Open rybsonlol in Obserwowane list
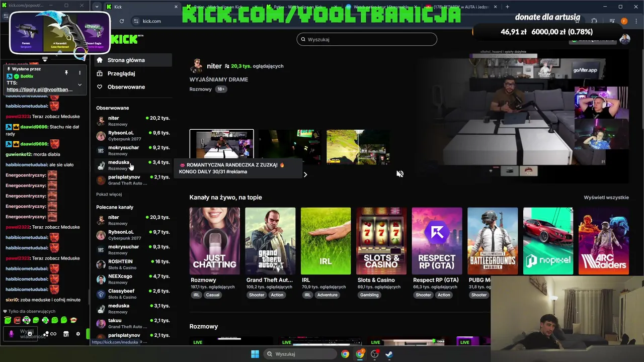The height and width of the screenshot is (362, 644). click(133, 136)
